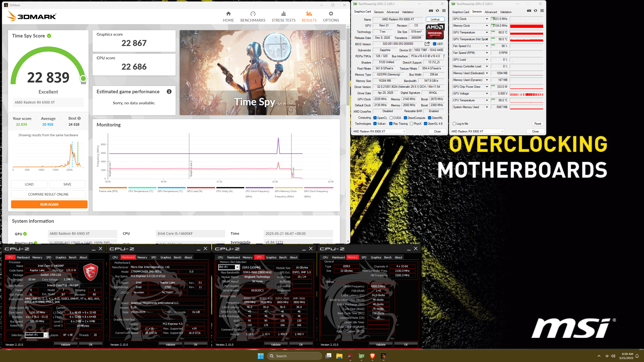644x362 pixels.
Task: Expand the GPU Chip Power Draw dropdown
Action: tap(487, 87)
